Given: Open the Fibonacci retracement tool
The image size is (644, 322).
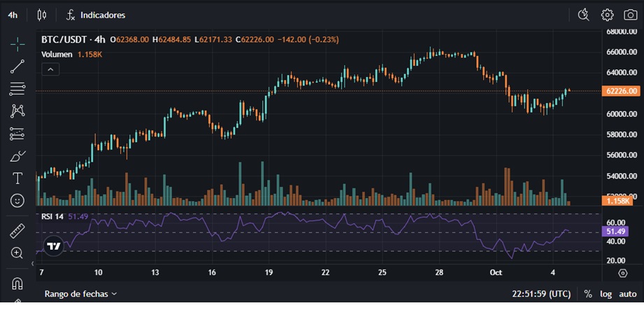Looking at the screenshot, I should pyautogui.click(x=17, y=89).
